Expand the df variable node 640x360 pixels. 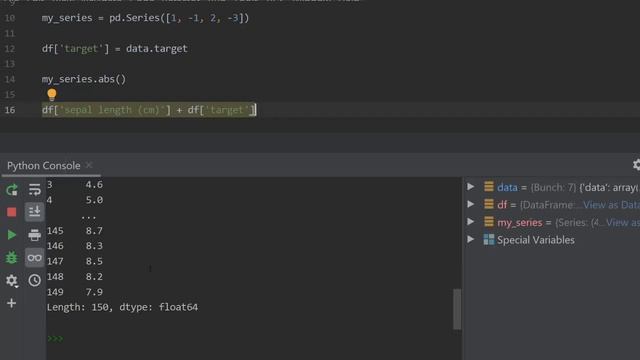[x=471, y=204]
